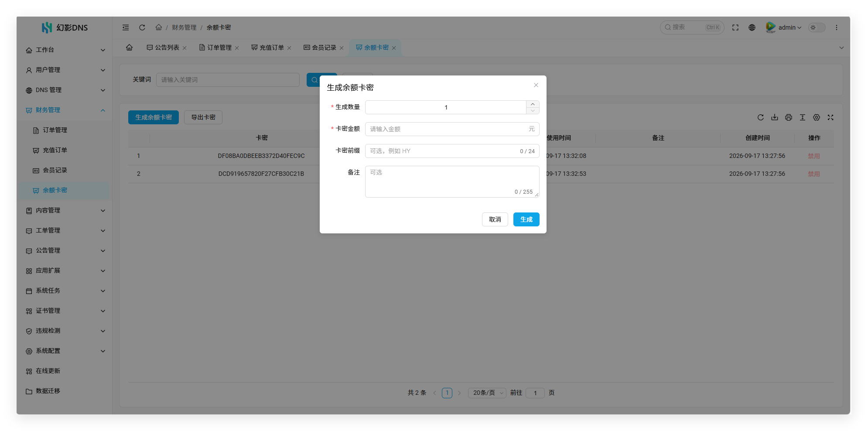
Task: Collapse the 财务管理 sidebar menu
Action: point(65,110)
